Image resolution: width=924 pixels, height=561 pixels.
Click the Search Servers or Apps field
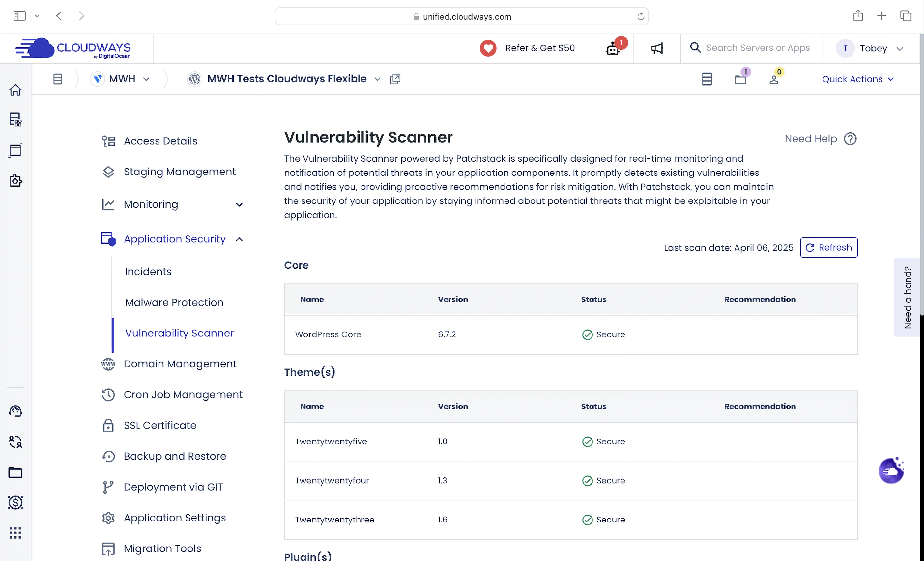click(x=758, y=48)
